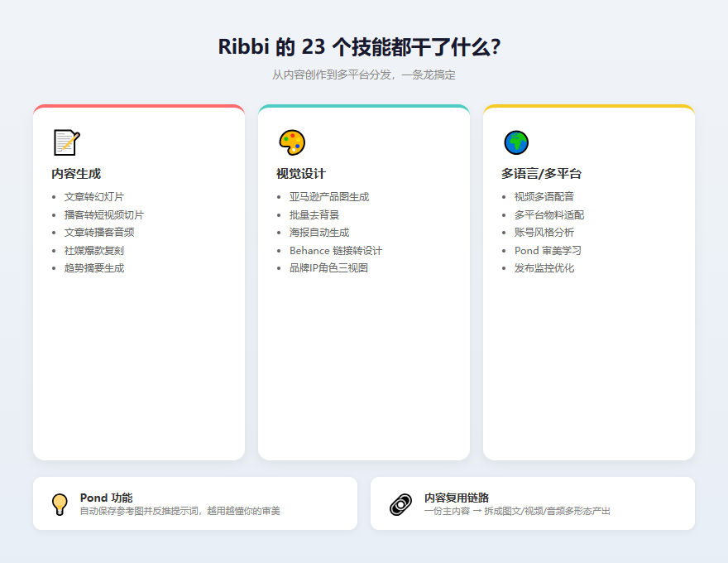The image size is (728, 563).
Task: Click the 内容复用链路 card title
Action: point(457,498)
